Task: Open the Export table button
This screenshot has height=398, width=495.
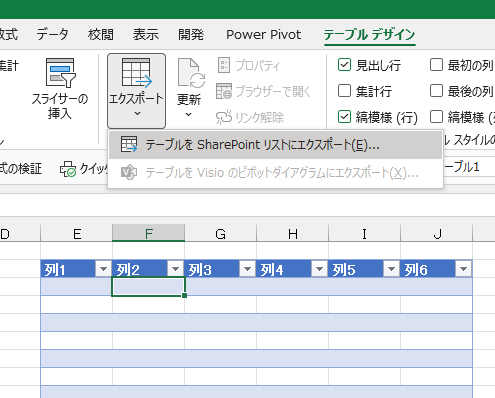Action: pos(136,91)
